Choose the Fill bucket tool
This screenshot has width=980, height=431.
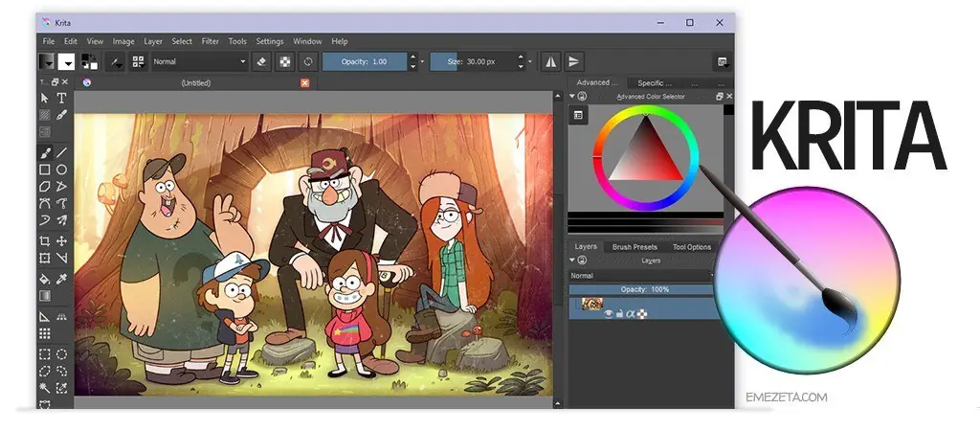pyautogui.click(x=45, y=278)
